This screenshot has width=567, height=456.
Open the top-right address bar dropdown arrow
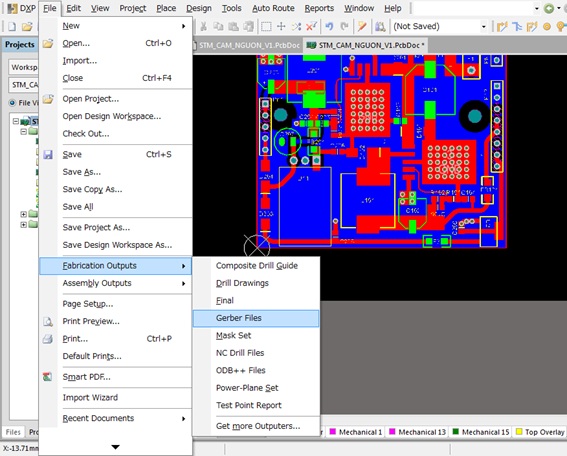[537, 8]
